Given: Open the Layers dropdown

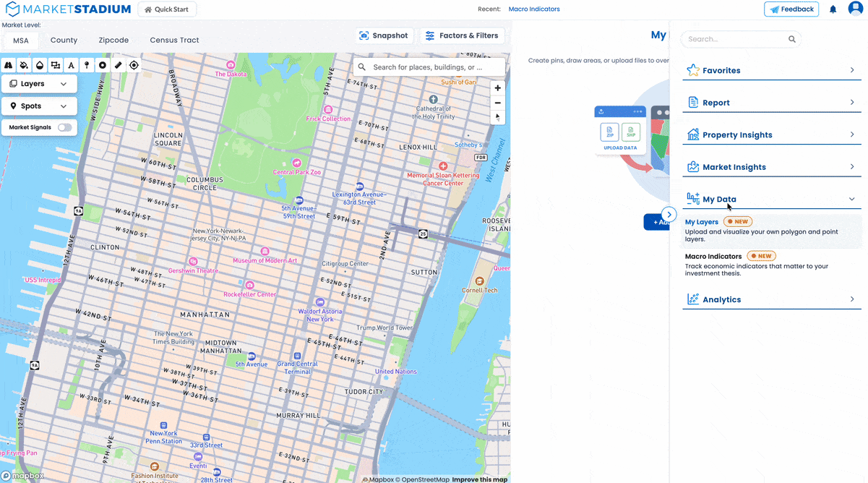Looking at the screenshot, I should click(39, 84).
